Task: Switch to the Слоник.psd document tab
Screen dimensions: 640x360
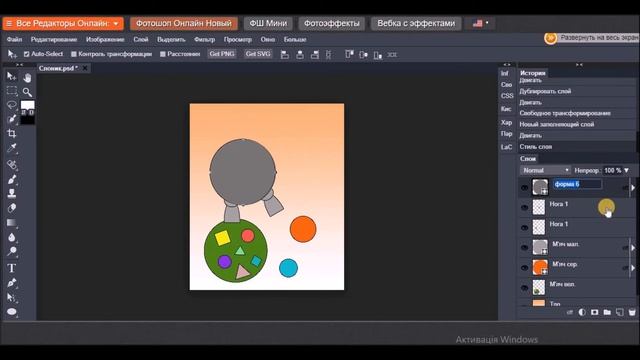Action: coord(58,68)
